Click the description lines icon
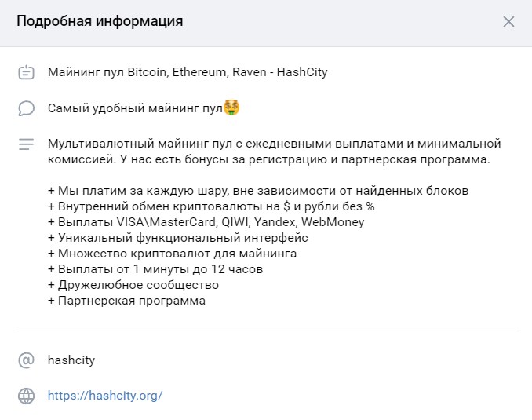 tap(26, 144)
